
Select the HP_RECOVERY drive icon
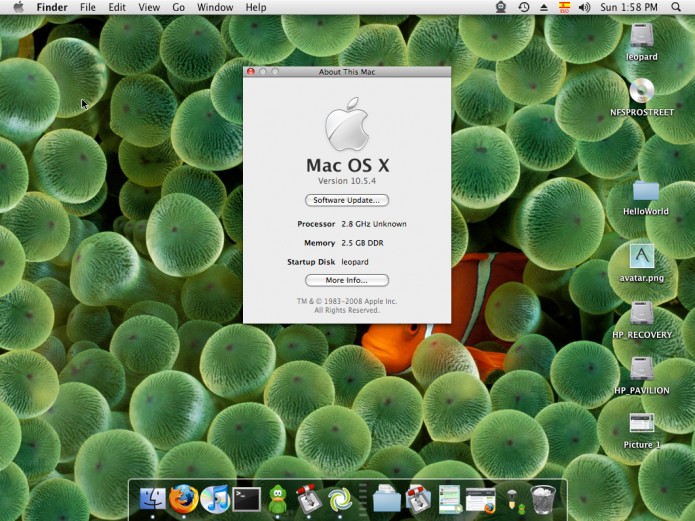[642, 320]
